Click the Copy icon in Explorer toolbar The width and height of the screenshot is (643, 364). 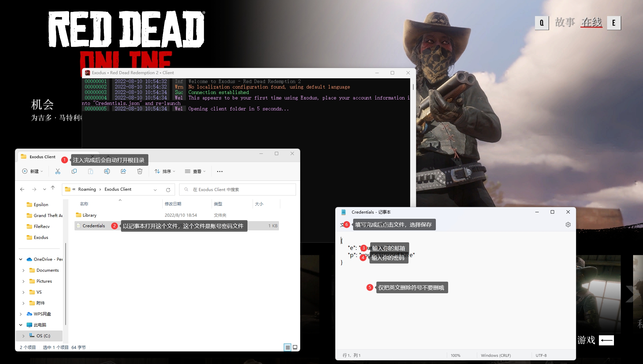click(x=74, y=171)
